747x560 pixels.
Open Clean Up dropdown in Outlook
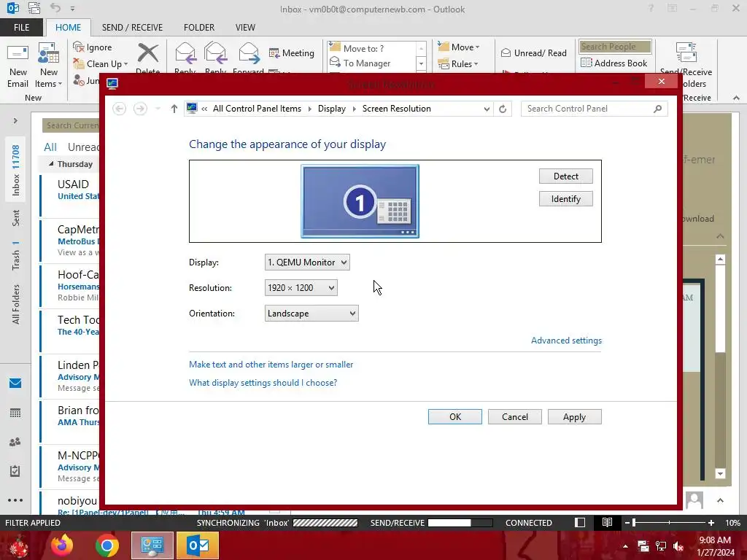[101, 64]
